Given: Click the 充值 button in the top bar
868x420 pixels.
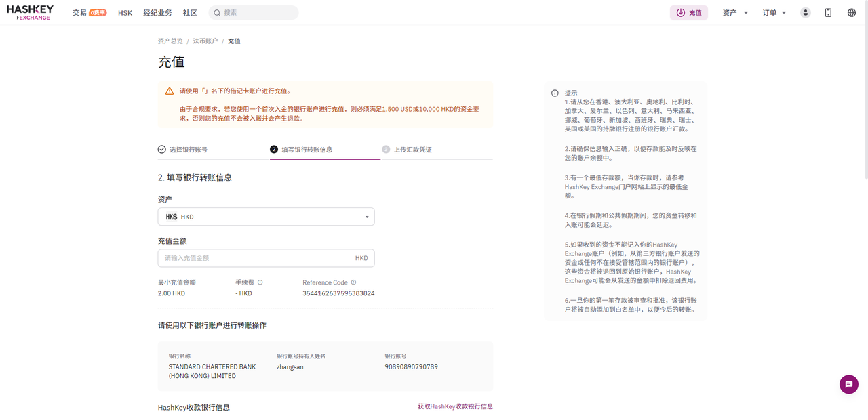Looking at the screenshot, I should [689, 13].
